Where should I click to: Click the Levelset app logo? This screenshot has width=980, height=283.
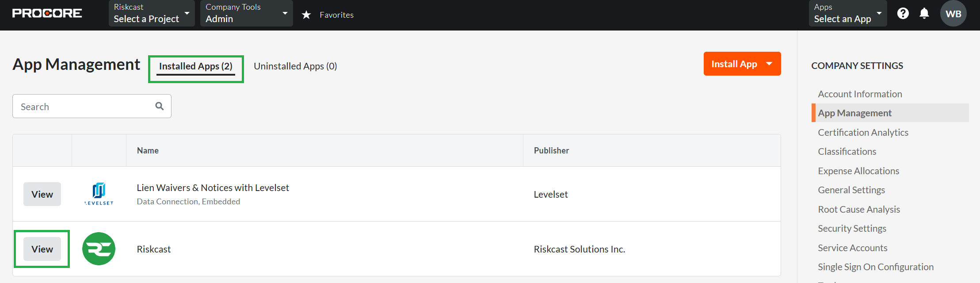pos(99,194)
